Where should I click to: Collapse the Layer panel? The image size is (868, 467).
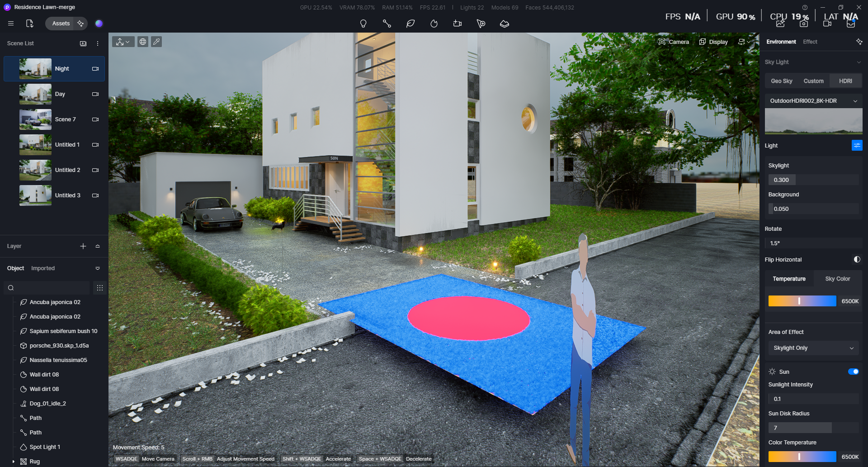pyautogui.click(x=98, y=246)
